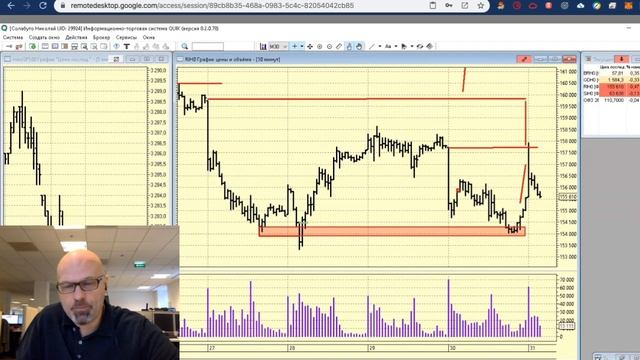Open the Брокер menu
Image resolution: width=640 pixels, height=360 pixels.
(101, 37)
